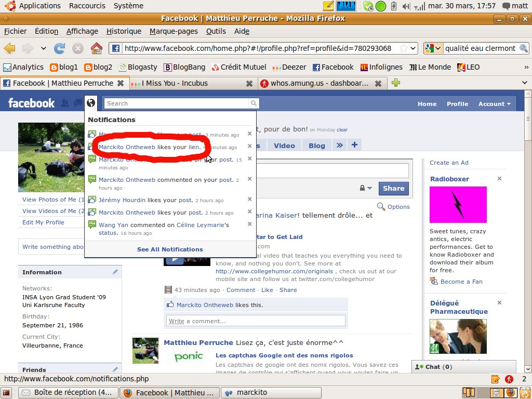Select the Blog profile tab
This screenshot has width=532, height=399.
tap(317, 145)
